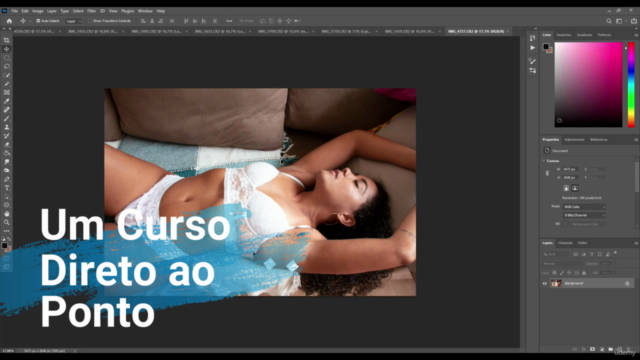Click the three-dots more options in options bar
The width and height of the screenshot is (640, 360).
229,21
